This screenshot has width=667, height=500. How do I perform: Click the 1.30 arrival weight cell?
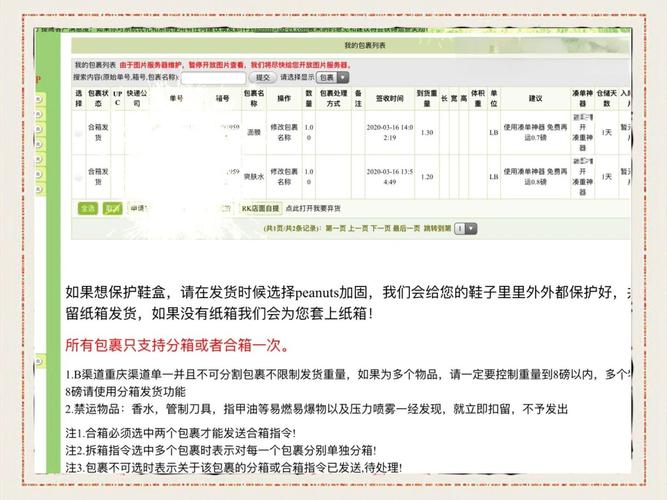pos(427,133)
